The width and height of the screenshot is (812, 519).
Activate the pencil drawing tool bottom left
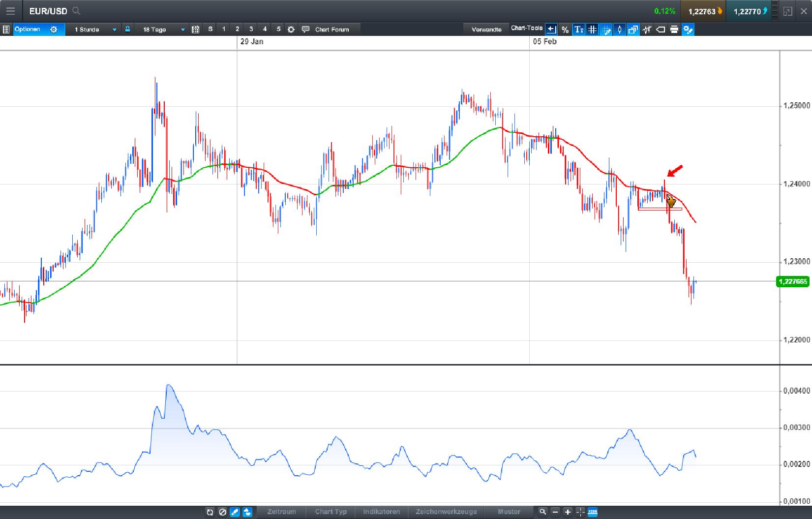coord(235,512)
